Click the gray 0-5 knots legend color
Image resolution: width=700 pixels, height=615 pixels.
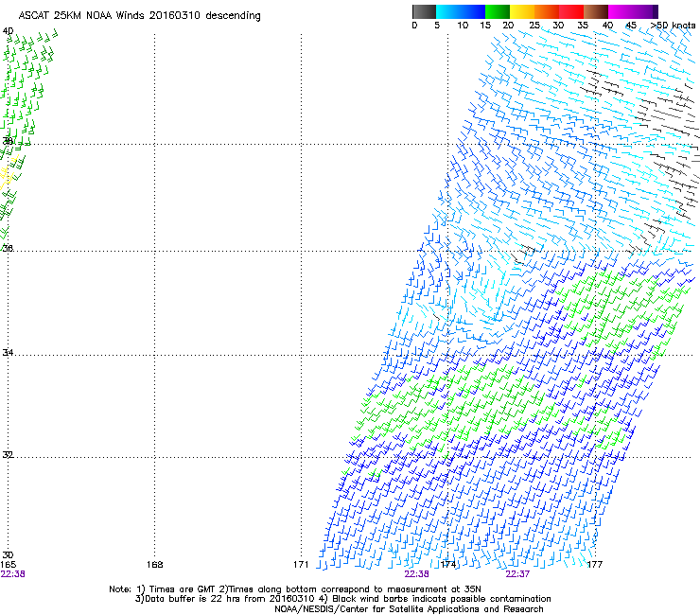pos(424,11)
